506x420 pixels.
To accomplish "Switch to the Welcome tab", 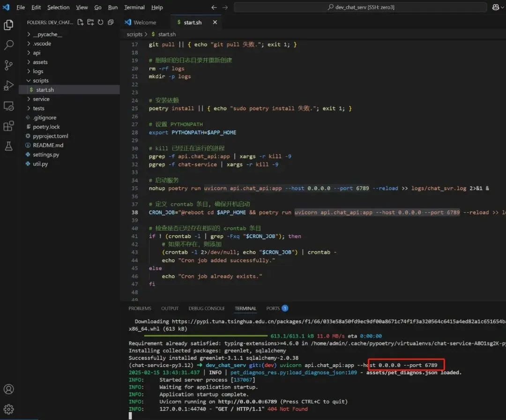I will click(x=145, y=22).
